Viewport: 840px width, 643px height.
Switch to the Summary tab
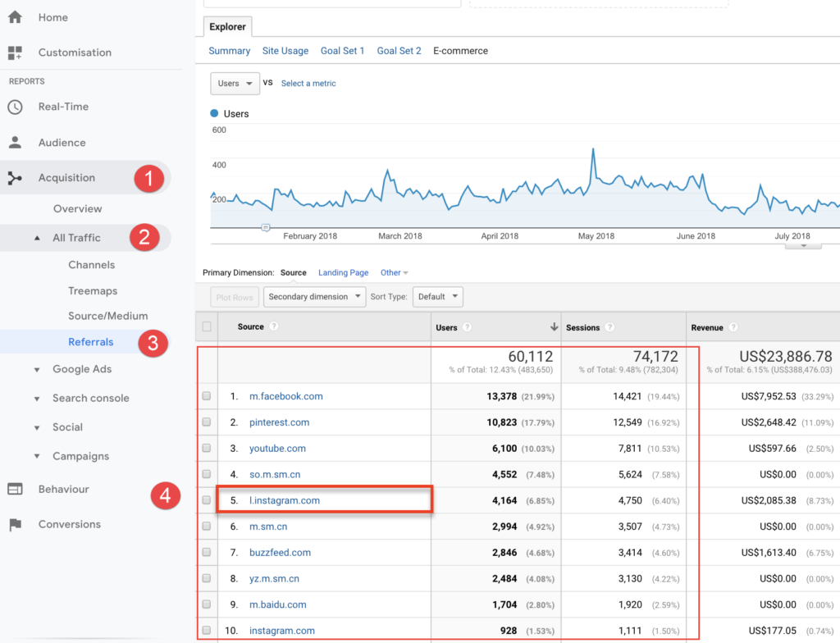click(x=230, y=51)
